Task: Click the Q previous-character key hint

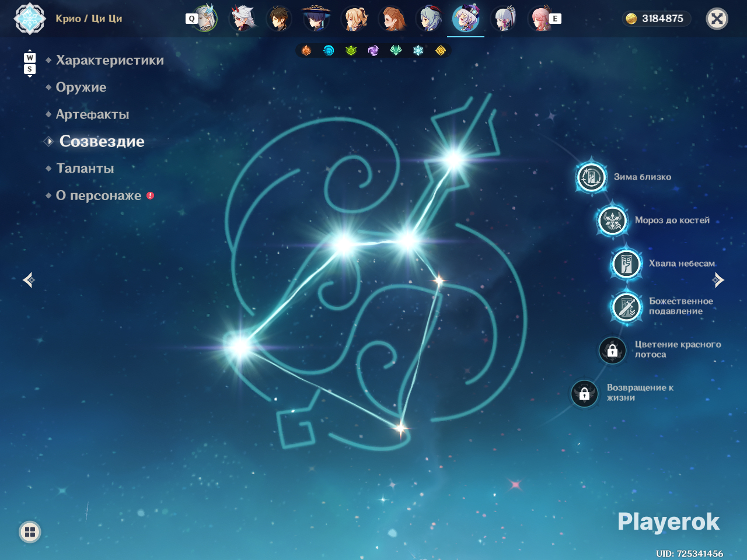Action: point(191,19)
